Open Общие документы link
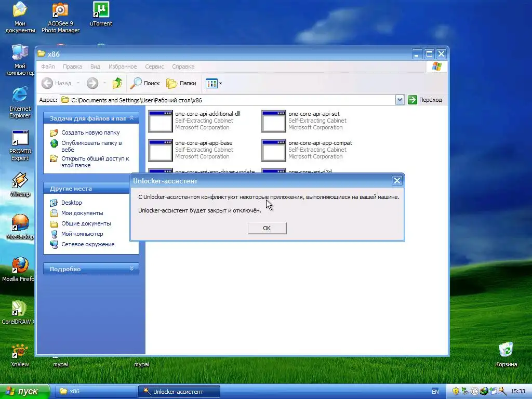The image size is (532, 399). [86, 223]
